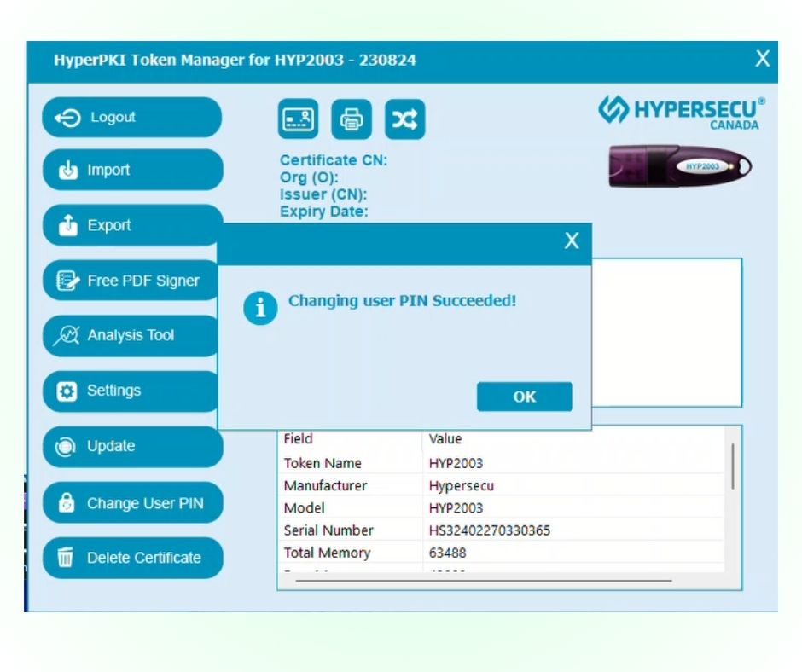Click the settings gear icon
This screenshot has width=802, height=672.
click(67, 391)
